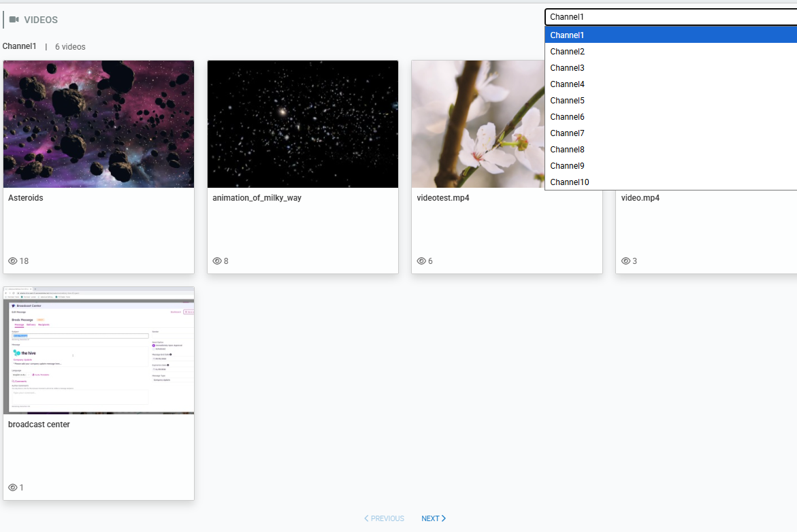Select Channel8 option in the list
Screen dimensions: 797x532
coord(568,150)
